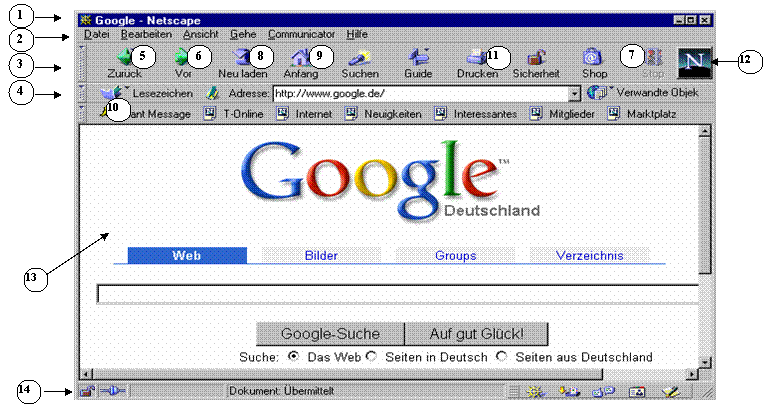
Task: Expand the address bar URL dropdown
Action: (x=574, y=93)
